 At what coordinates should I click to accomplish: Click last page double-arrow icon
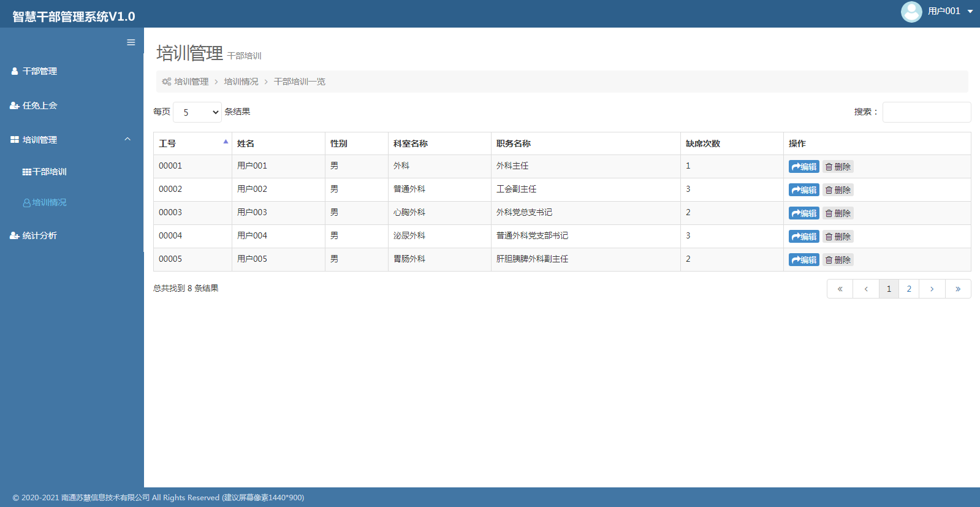[x=957, y=289]
